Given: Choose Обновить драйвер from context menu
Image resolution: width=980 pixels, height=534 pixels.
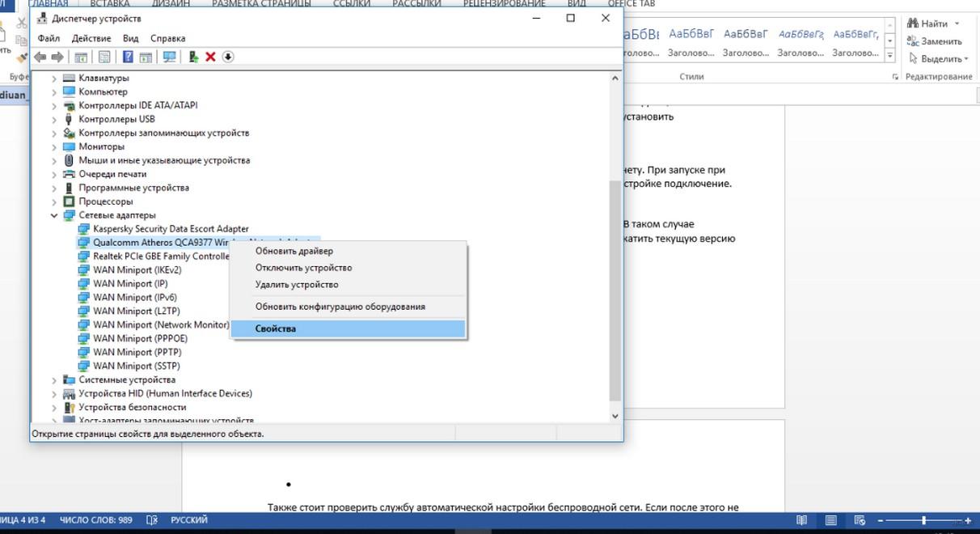Looking at the screenshot, I should point(348,251).
